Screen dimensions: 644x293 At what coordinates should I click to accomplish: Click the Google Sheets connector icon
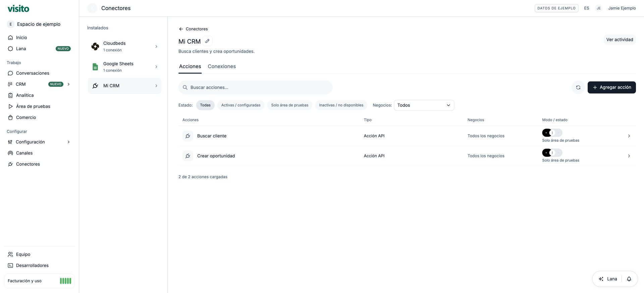click(x=95, y=67)
